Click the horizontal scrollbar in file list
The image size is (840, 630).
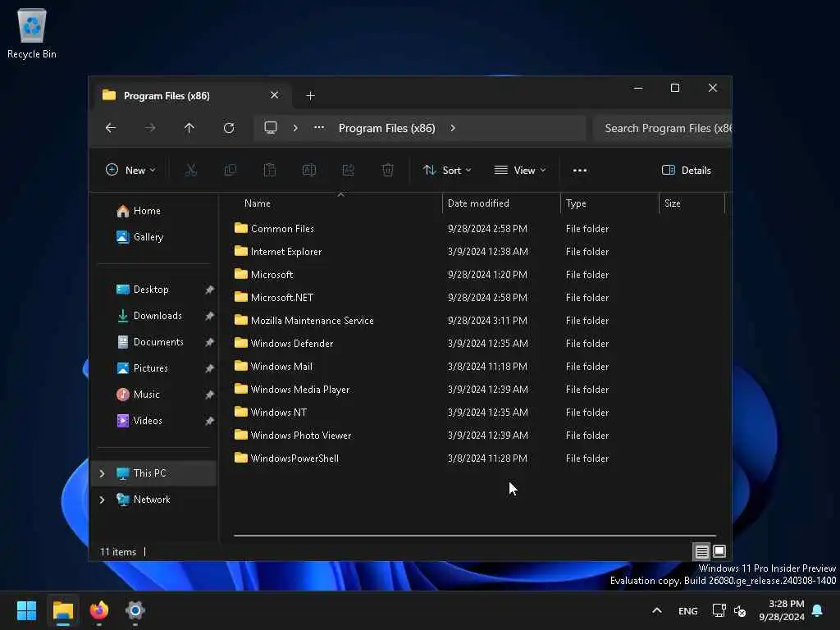coord(475,535)
